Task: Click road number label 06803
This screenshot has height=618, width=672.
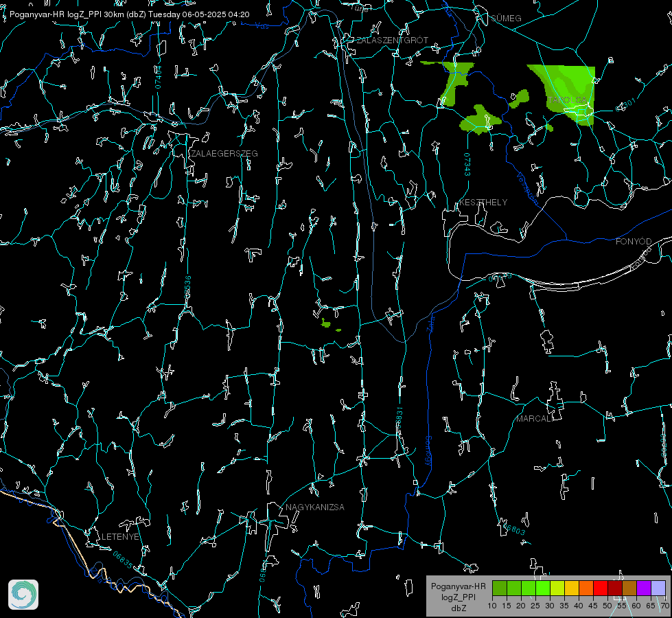Action: click(513, 528)
